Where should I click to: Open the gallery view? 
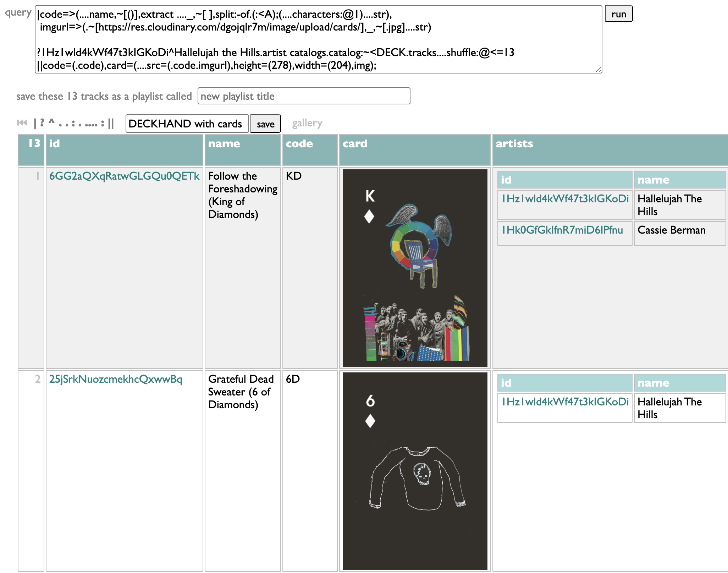coord(307,124)
